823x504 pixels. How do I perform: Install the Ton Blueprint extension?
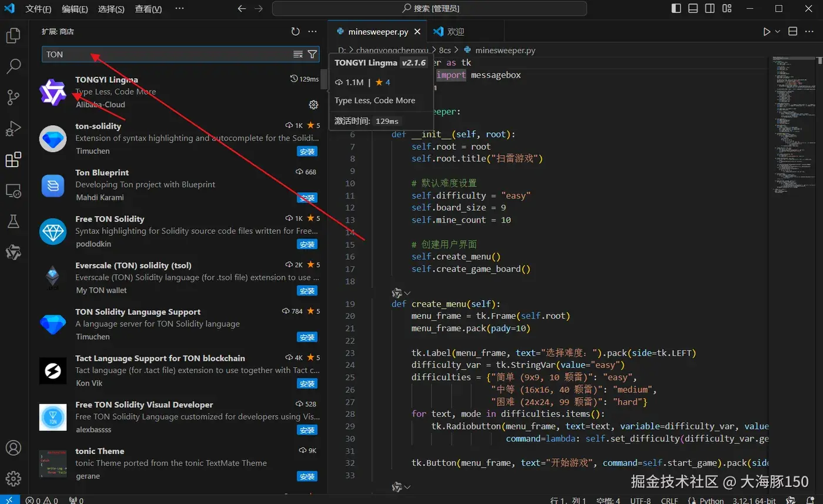pos(307,197)
